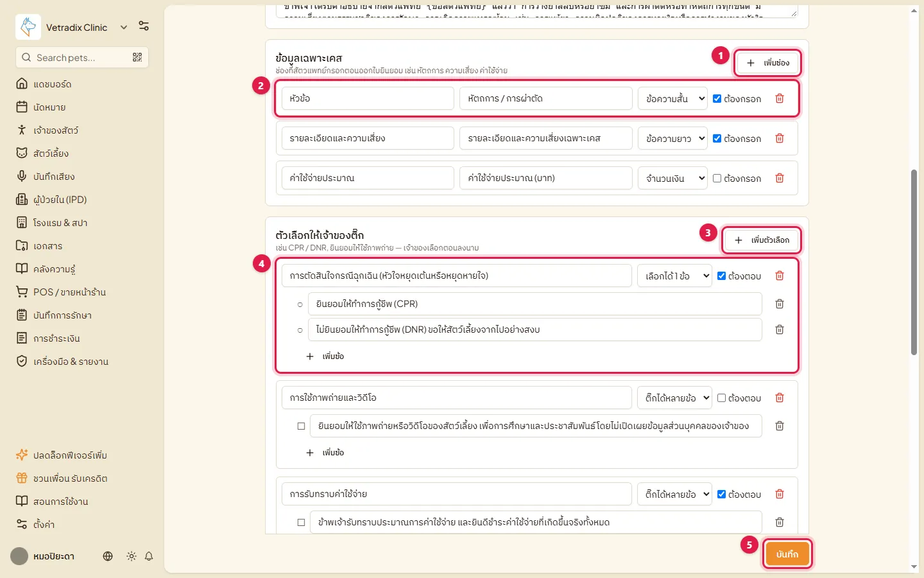
Task: Delete the การใช้ภาพถ่ายและวิดีโอ option group
Action: tap(780, 398)
